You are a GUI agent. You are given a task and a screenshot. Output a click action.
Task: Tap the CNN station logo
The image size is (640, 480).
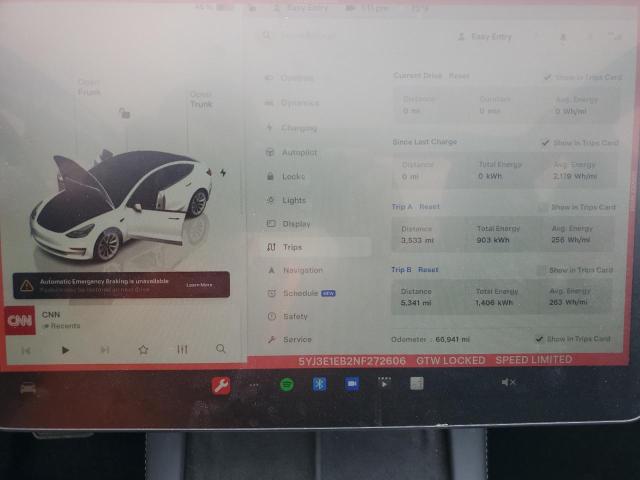point(20,320)
